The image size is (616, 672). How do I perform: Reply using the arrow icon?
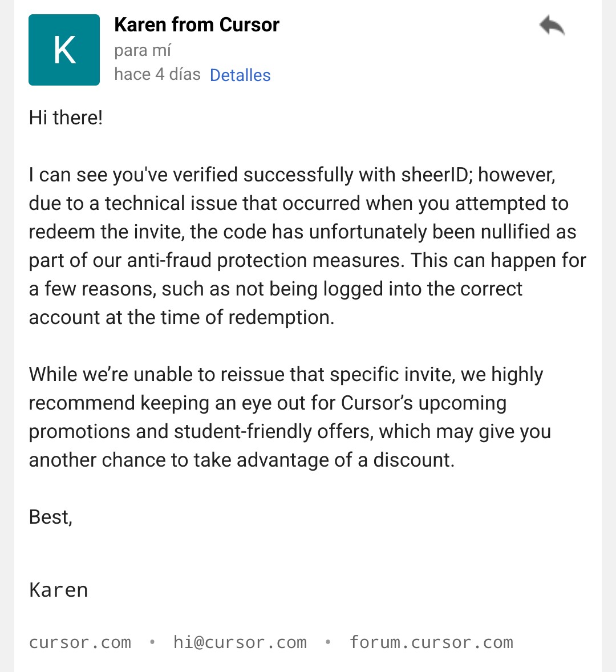552,25
